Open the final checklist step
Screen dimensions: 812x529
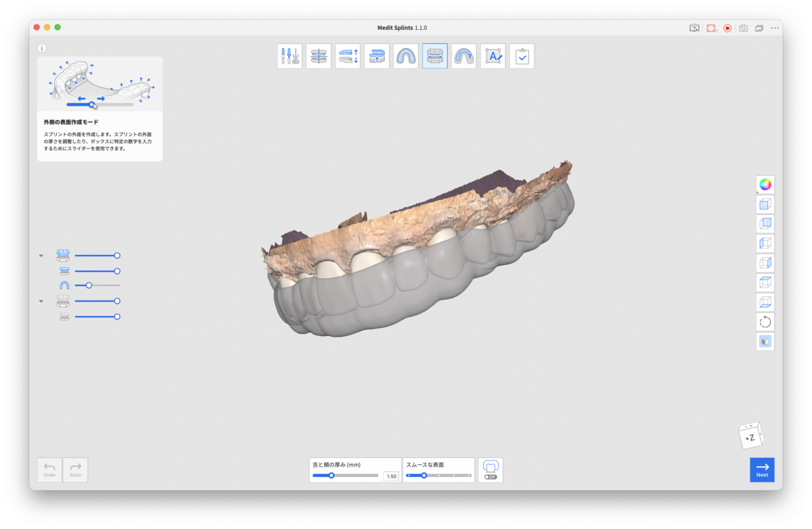[x=522, y=55]
